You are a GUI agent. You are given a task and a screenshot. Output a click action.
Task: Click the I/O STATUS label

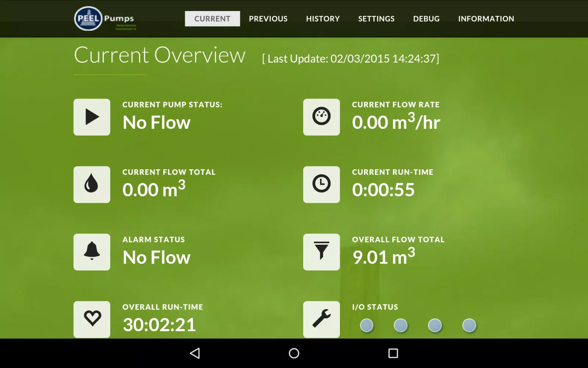[x=375, y=307]
